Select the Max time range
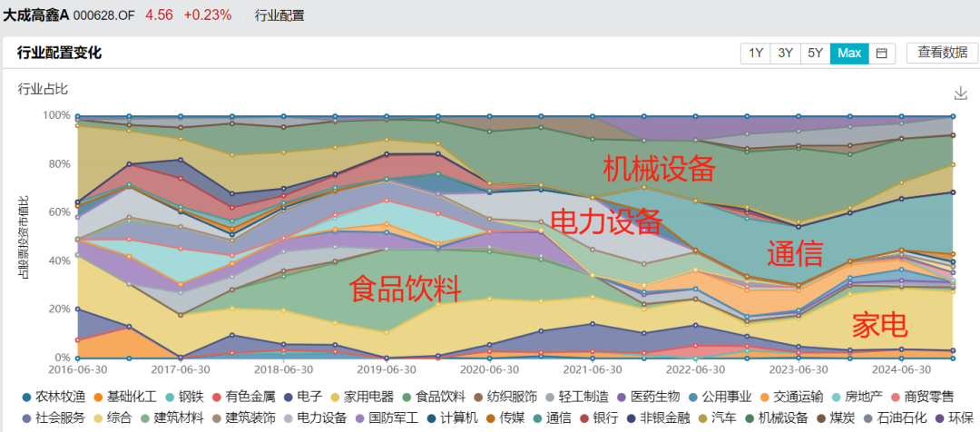The height and width of the screenshot is (432, 980). coord(849,53)
